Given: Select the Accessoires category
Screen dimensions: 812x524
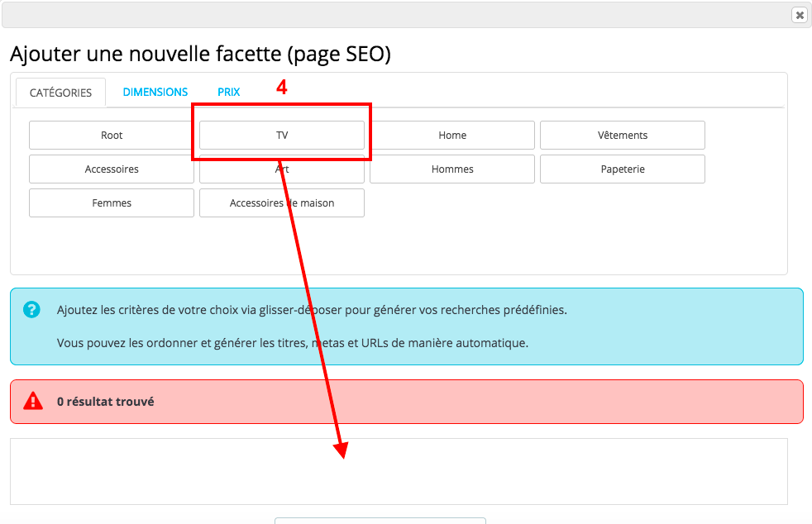Looking at the screenshot, I should [x=111, y=169].
